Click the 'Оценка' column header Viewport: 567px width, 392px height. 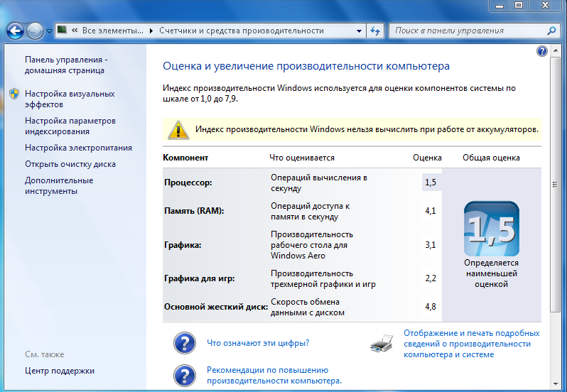[428, 158]
